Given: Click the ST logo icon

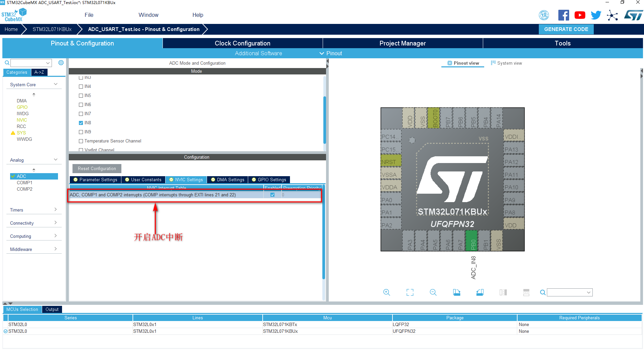Looking at the screenshot, I should (x=633, y=15).
